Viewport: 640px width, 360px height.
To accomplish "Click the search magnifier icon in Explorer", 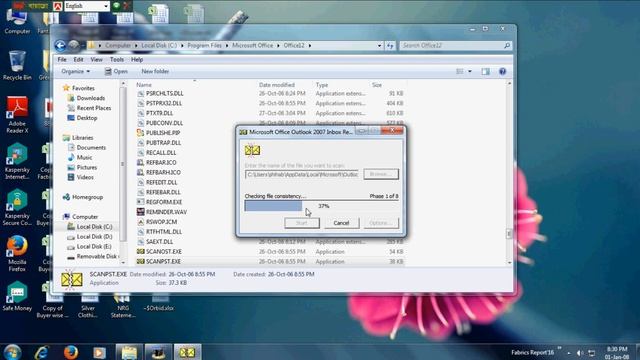I will click(x=507, y=46).
